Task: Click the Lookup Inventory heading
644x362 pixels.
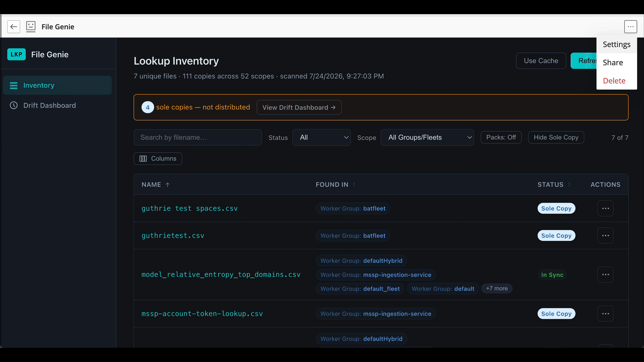Action: pos(176,61)
